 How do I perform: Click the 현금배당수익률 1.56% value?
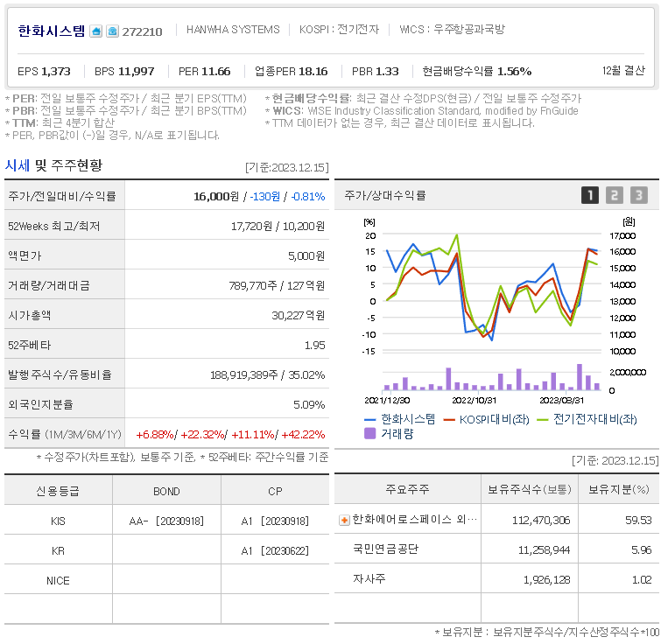click(x=477, y=71)
